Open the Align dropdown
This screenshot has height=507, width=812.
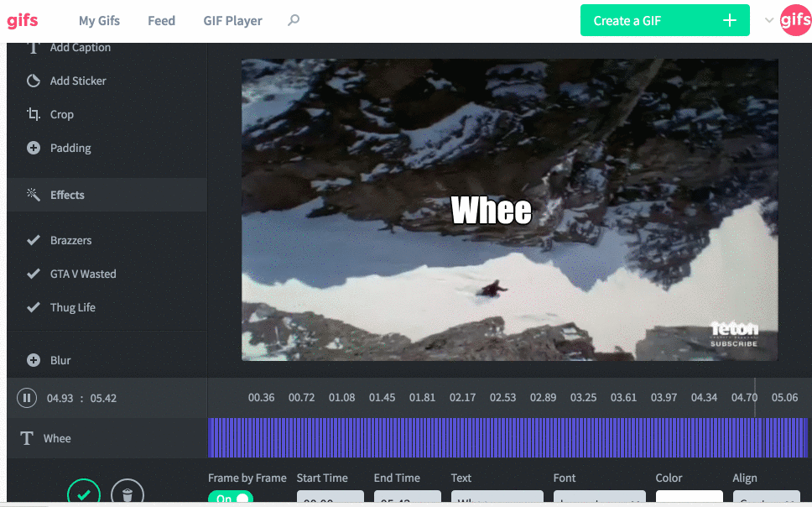point(766,499)
